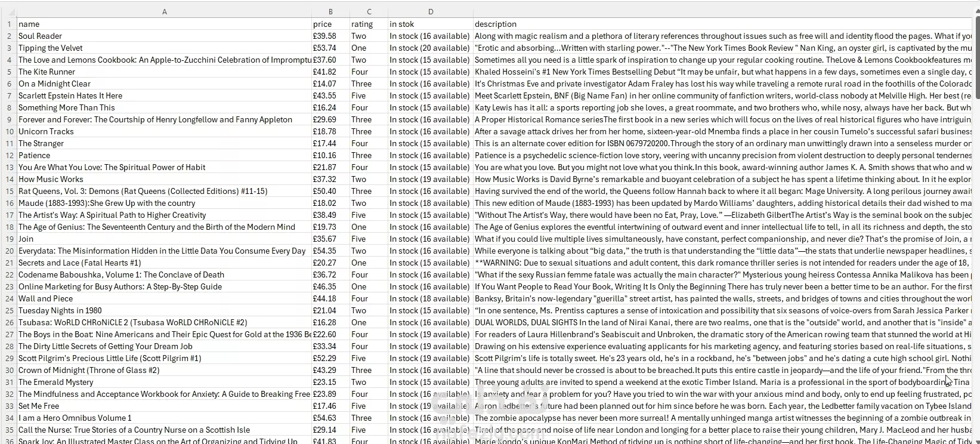Select the cell 'Tipping the Velvet'
This screenshot has height=444, width=980.
click(164, 48)
